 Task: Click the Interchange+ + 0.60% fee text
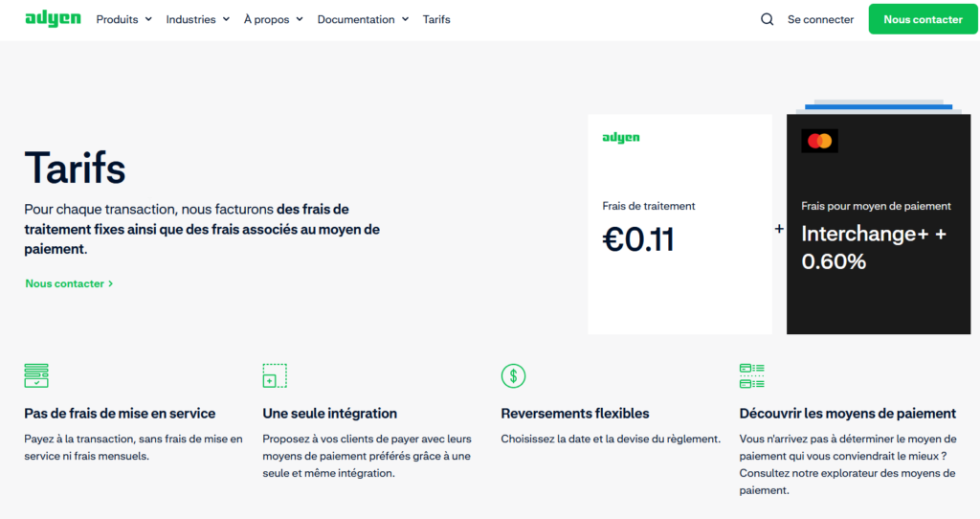point(874,247)
